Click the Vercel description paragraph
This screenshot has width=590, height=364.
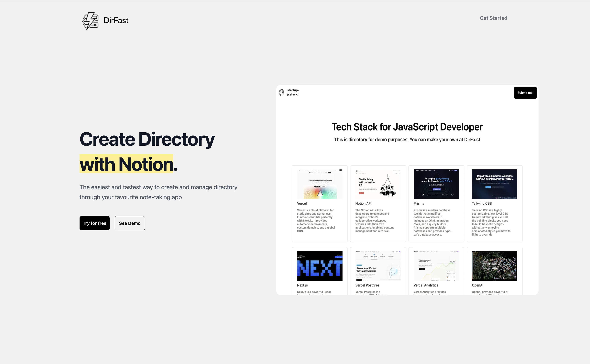(316, 220)
